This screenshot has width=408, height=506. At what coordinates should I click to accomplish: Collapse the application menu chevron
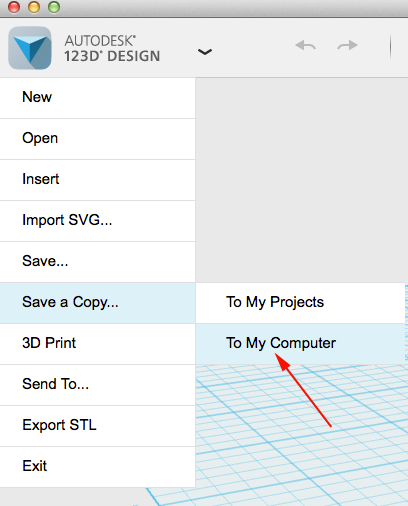[x=205, y=52]
